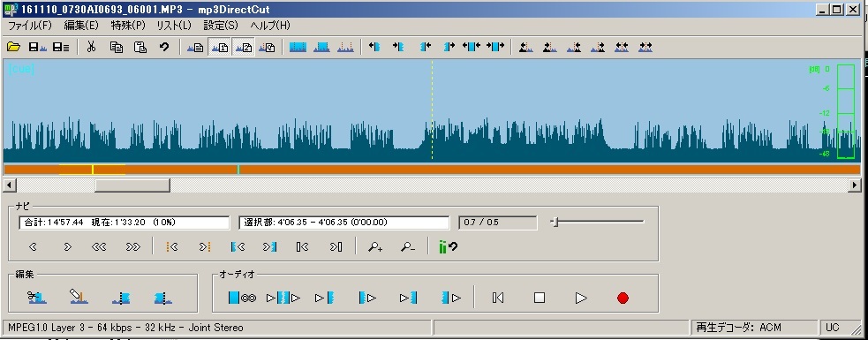Start recording with the red circle button
The height and width of the screenshot is (340, 868).
623,298
